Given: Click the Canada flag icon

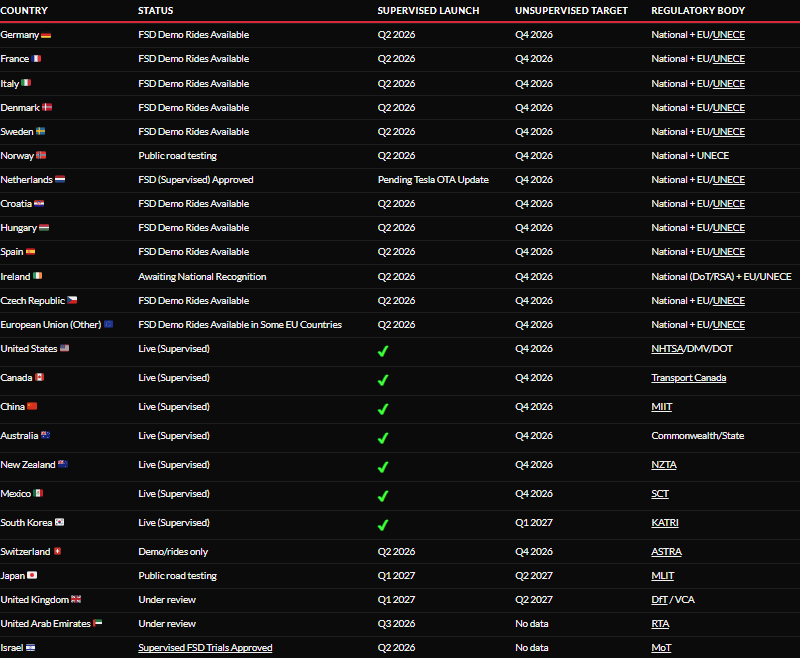Looking at the screenshot, I should [x=39, y=377].
